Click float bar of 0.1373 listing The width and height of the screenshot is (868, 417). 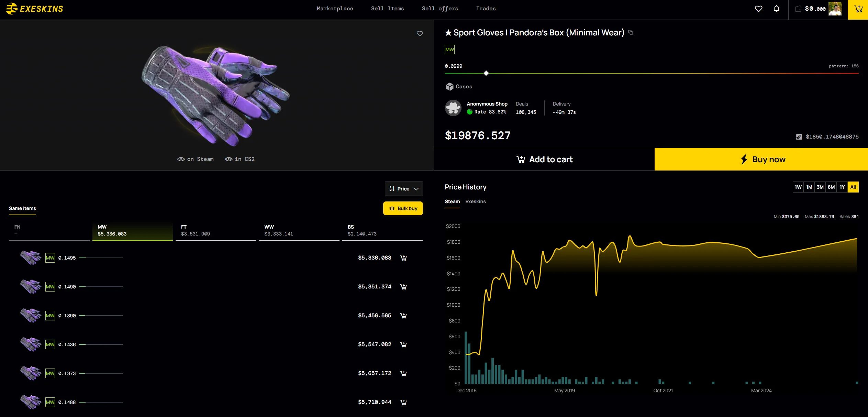click(101, 373)
